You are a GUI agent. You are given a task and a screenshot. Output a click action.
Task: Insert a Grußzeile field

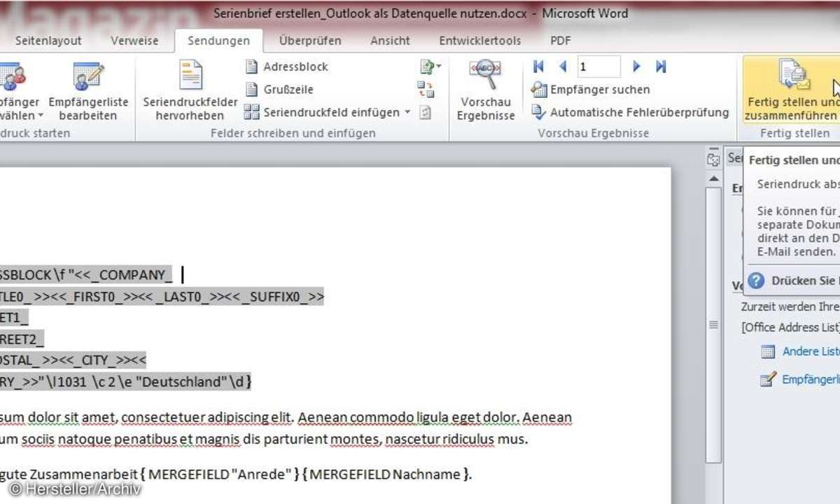point(279,90)
